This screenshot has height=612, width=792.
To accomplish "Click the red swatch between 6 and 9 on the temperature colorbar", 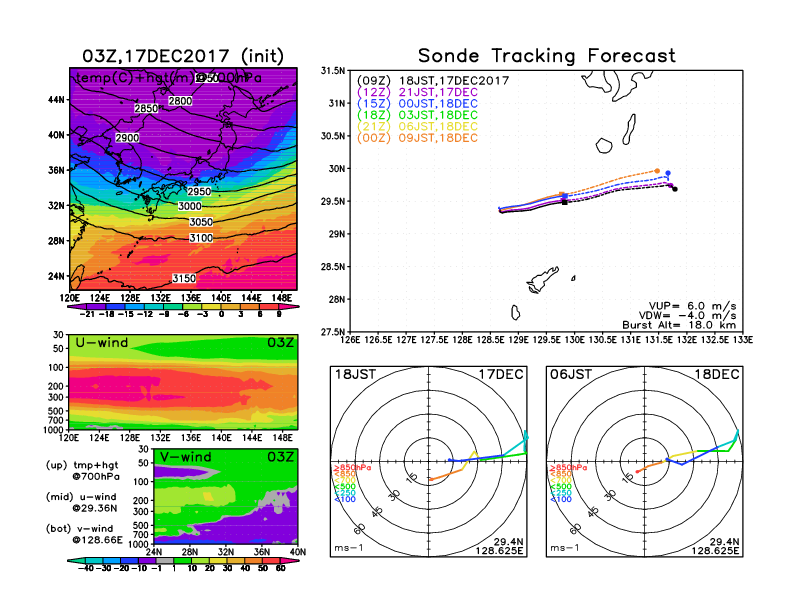I will point(269,307).
